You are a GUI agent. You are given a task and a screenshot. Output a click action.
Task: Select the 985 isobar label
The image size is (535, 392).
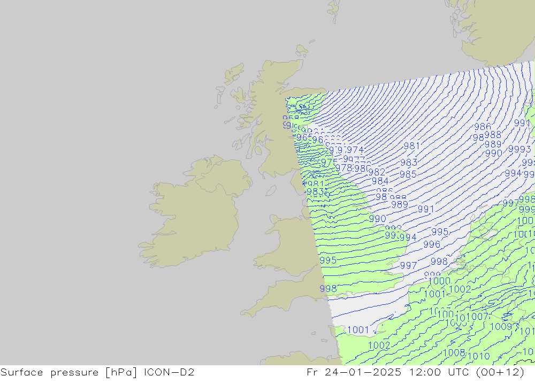(x=408, y=174)
